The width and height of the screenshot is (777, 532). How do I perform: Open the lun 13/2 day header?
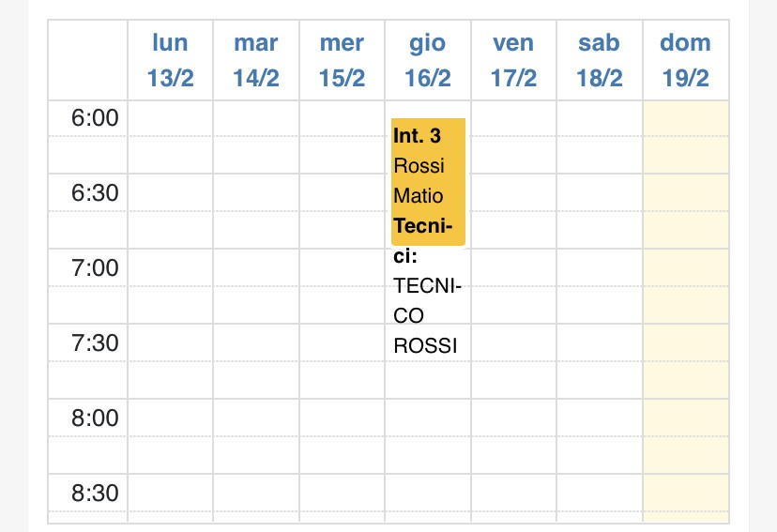point(170,60)
